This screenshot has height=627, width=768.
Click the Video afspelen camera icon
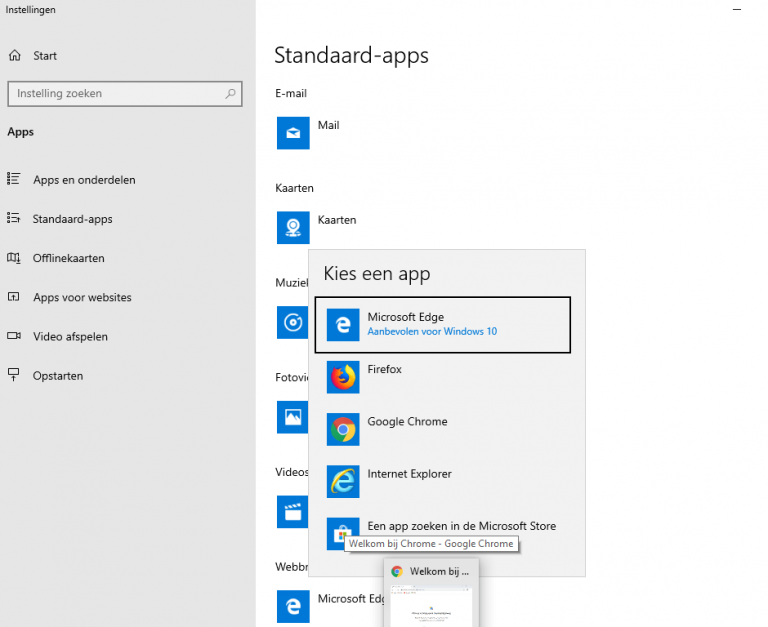pos(14,336)
